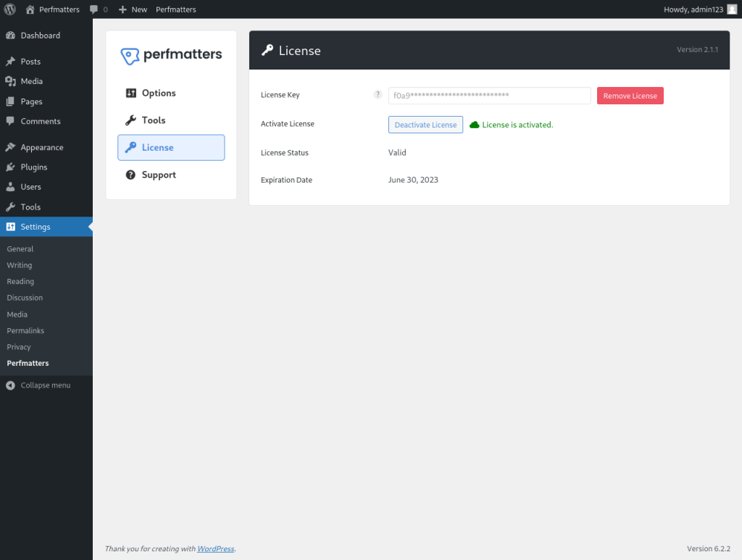
Task: Click the key icon in License header
Action: click(x=267, y=50)
